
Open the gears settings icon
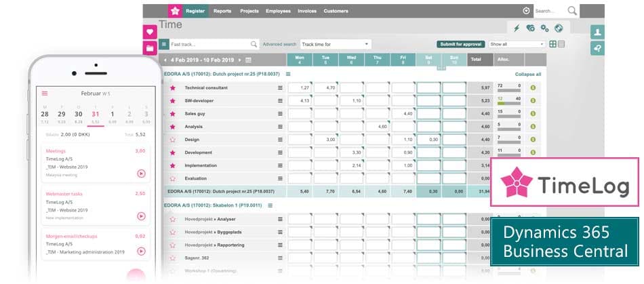pos(544,28)
